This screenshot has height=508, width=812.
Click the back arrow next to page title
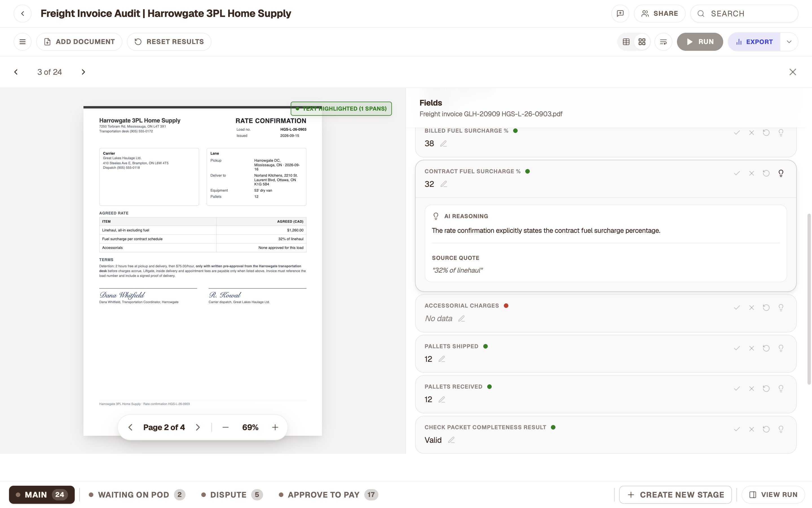pos(23,14)
